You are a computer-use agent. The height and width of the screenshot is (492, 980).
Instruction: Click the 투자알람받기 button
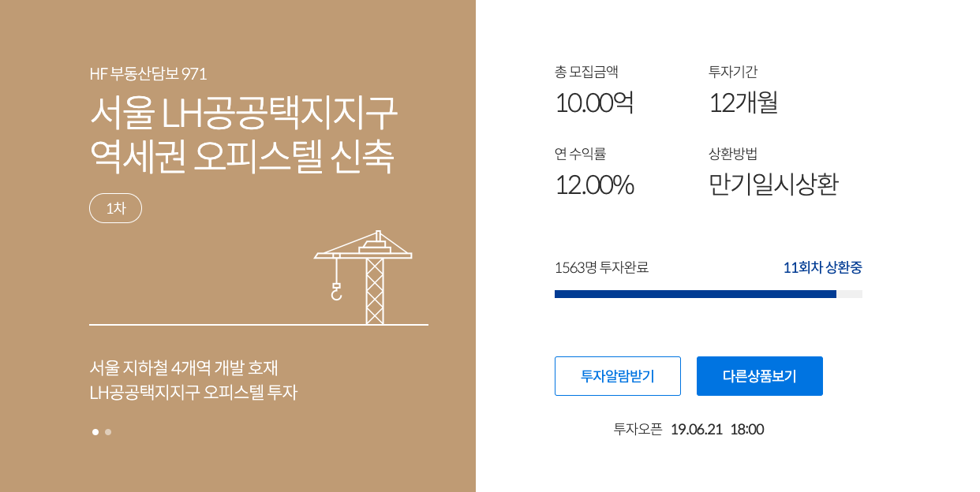tap(618, 376)
